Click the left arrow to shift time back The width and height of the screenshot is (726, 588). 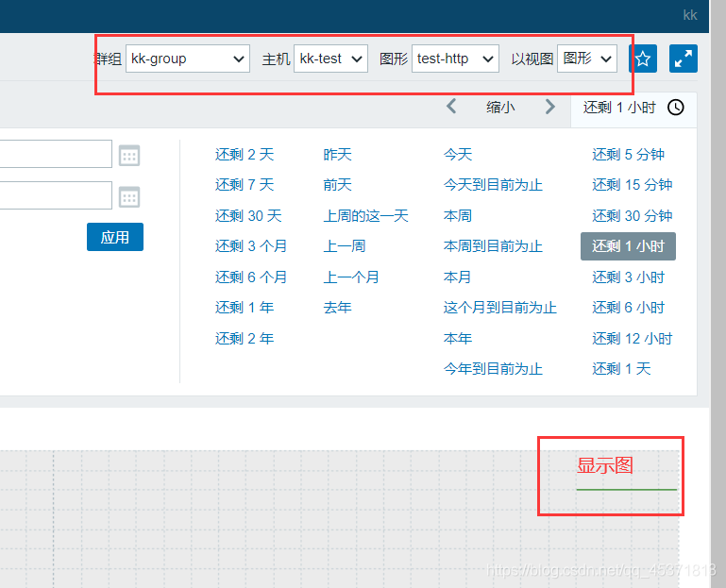(x=451, y=107)
